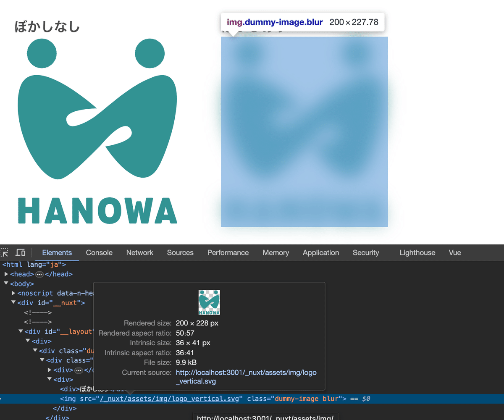
Task: Open the Memory tab
Action: click(x=276, y=252)
